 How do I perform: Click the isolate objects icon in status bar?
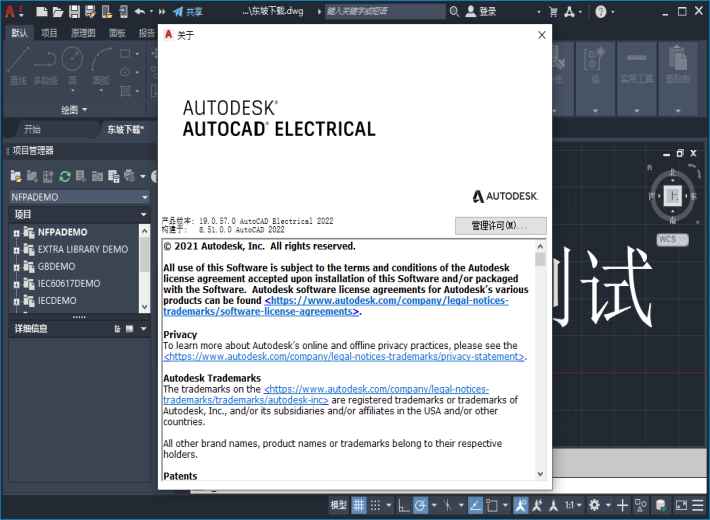640,505
